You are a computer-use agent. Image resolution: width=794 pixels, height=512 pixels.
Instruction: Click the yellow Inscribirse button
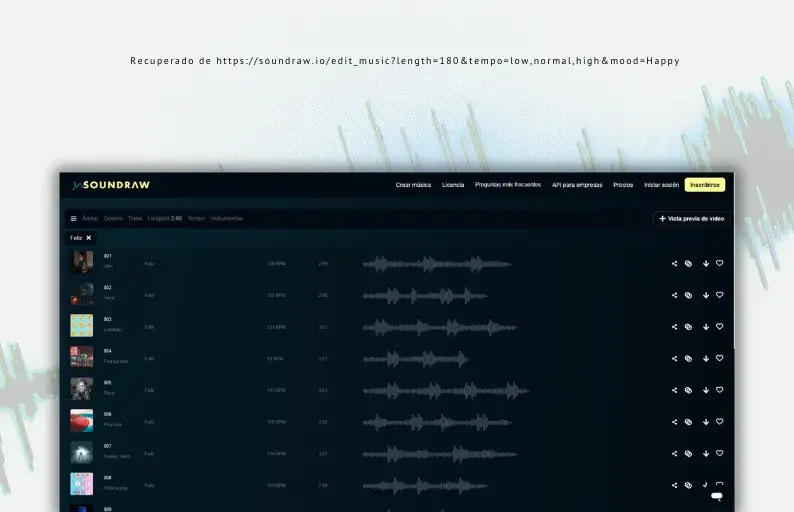[705, 185]
